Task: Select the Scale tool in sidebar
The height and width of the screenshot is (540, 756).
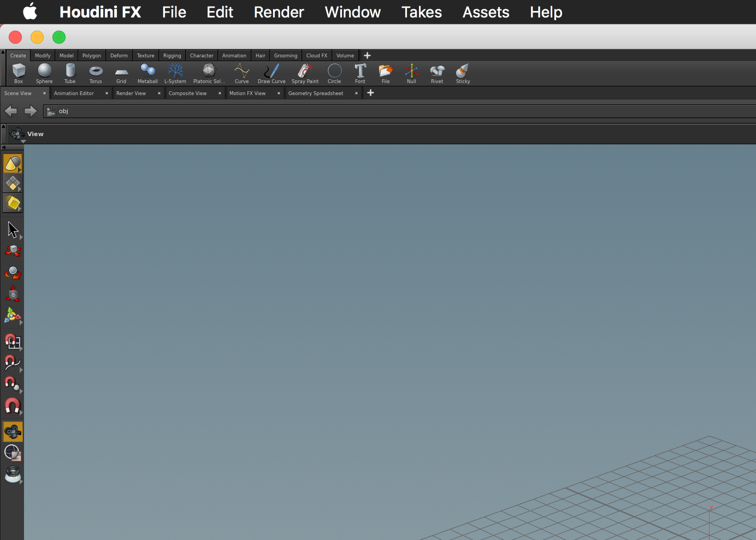Action: pyautogui.click(x=13, y=294)
